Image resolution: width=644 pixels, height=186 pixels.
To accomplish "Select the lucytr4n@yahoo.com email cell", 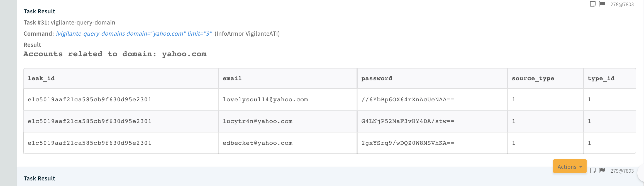I will point(257,121).
